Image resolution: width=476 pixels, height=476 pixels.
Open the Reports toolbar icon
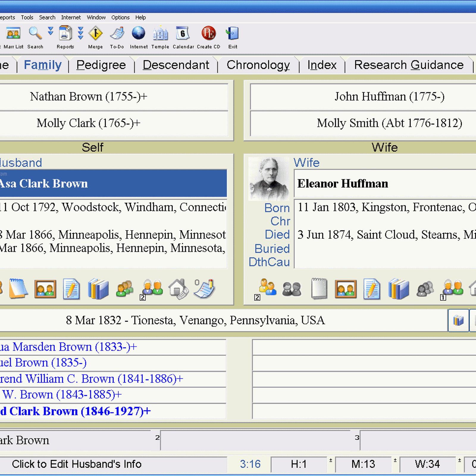click(65, 33)
